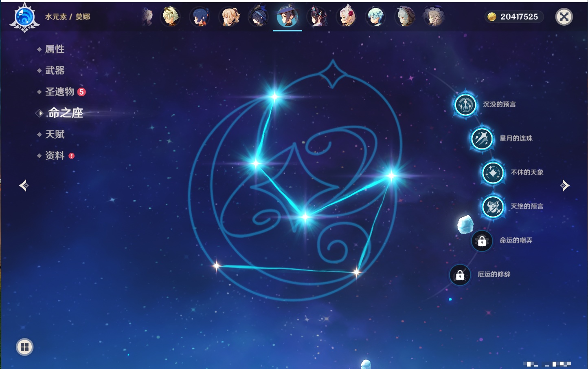Viewport: 588px width, 369px height.
Task: Go to the previous character with the left arrow
Action: pos(24,186)
